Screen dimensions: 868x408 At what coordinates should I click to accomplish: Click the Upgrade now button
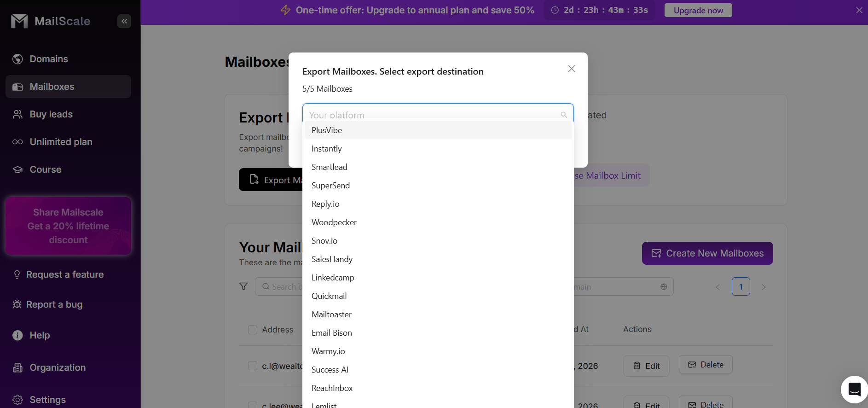[698, 10]
